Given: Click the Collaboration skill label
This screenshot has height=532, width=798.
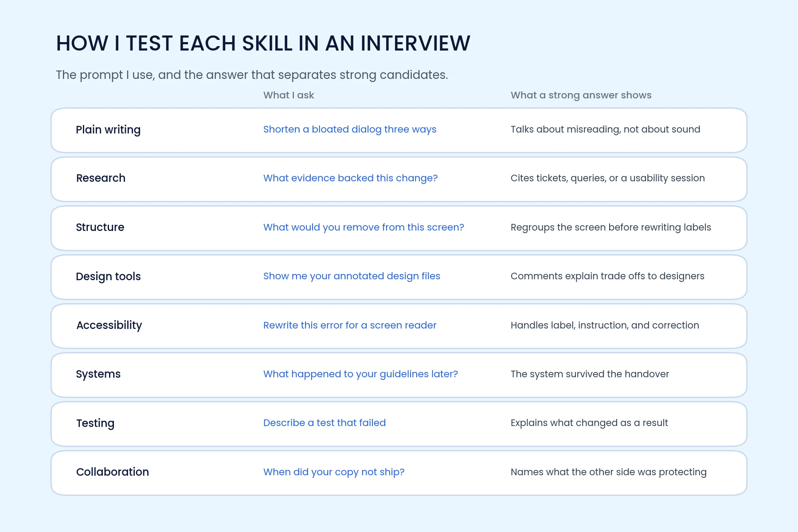Looking at the screenshot, I should pyautogui.click(x=113, y=472).
